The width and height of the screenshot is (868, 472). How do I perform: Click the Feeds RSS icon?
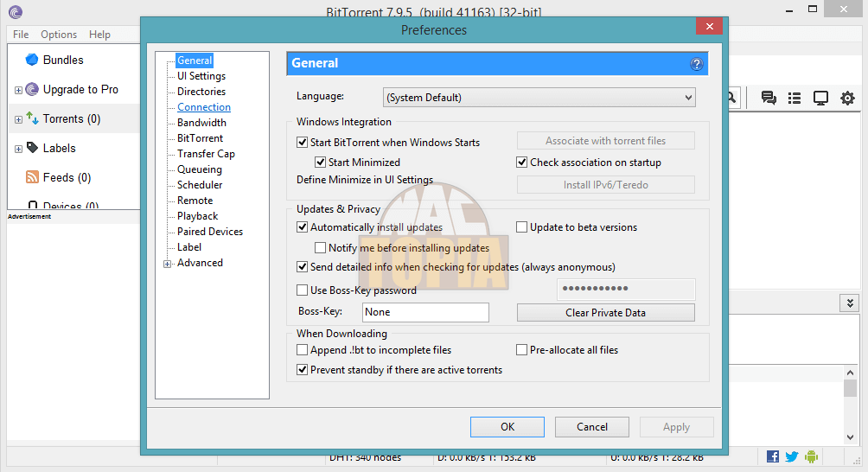click(x=32, y=177)
